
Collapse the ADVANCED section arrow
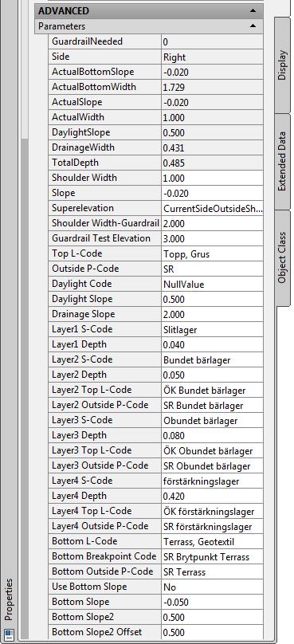253,10
